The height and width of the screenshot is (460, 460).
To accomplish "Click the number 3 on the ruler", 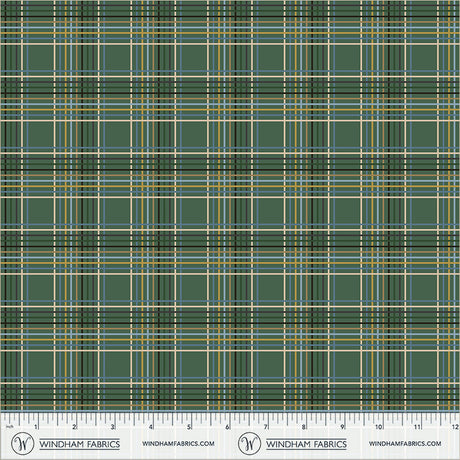I will coord(113,427).
